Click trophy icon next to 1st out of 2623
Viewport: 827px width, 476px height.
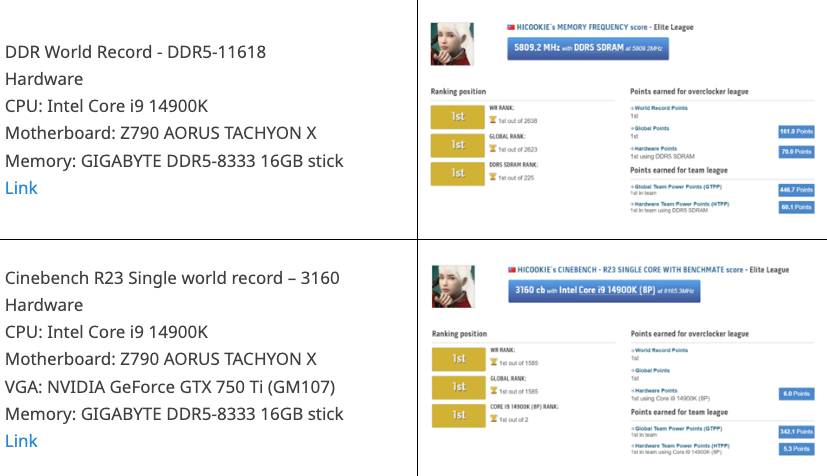pyautogui.click(x=493, y=149)
